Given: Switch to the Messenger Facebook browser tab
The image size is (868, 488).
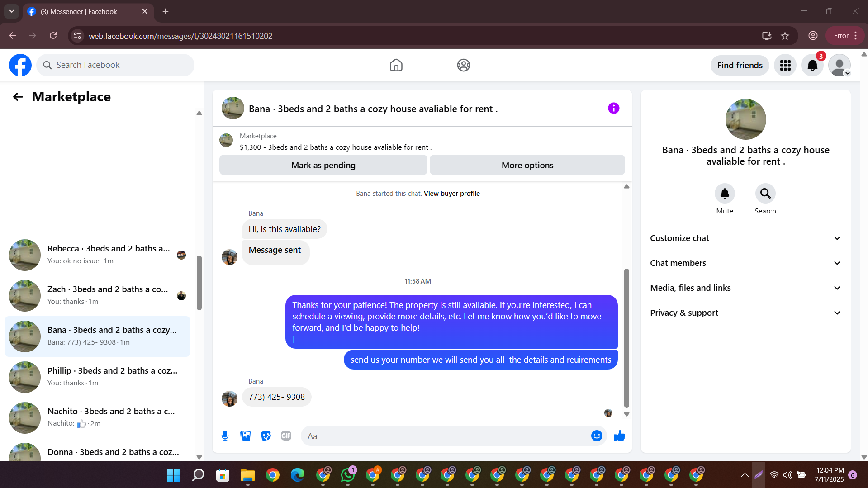Looking at the screenshot, I should coord(88,12).
